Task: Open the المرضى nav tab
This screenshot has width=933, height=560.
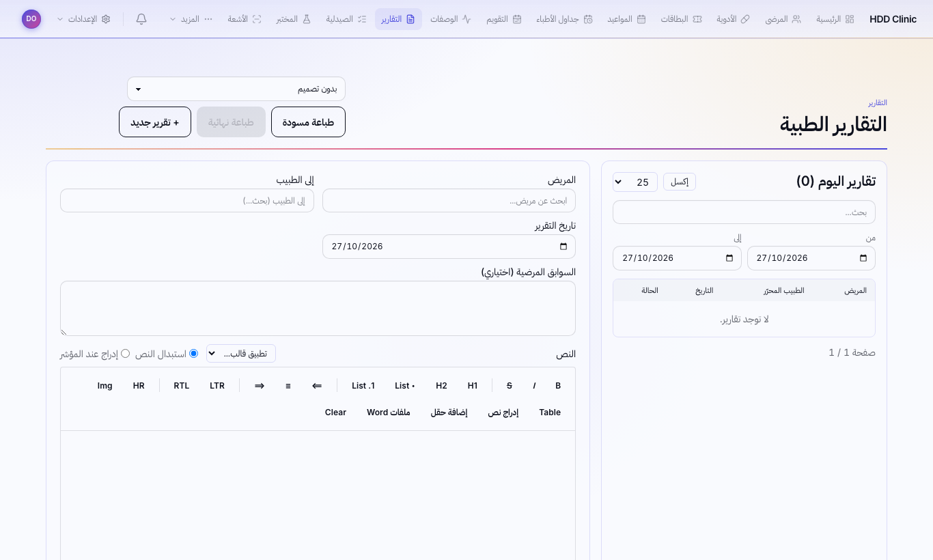Action: pos(783,19)
